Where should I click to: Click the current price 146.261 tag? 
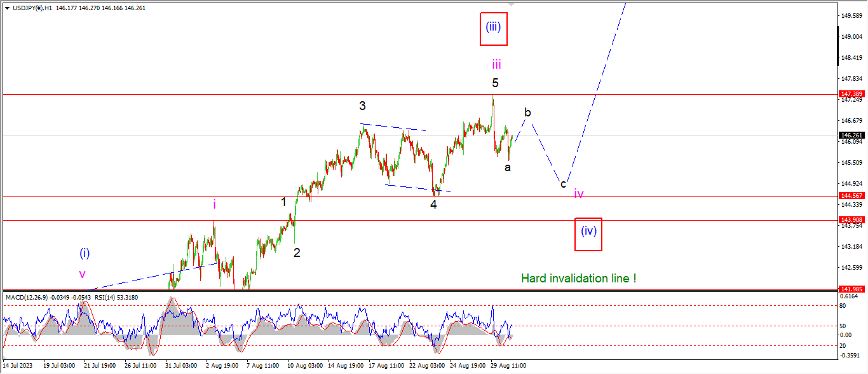point(850,135)
